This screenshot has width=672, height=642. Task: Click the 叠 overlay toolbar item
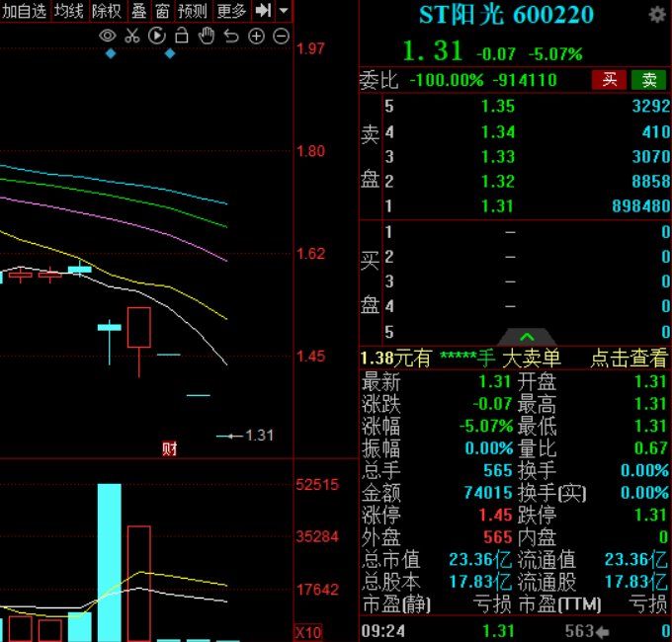click(138, 11)
